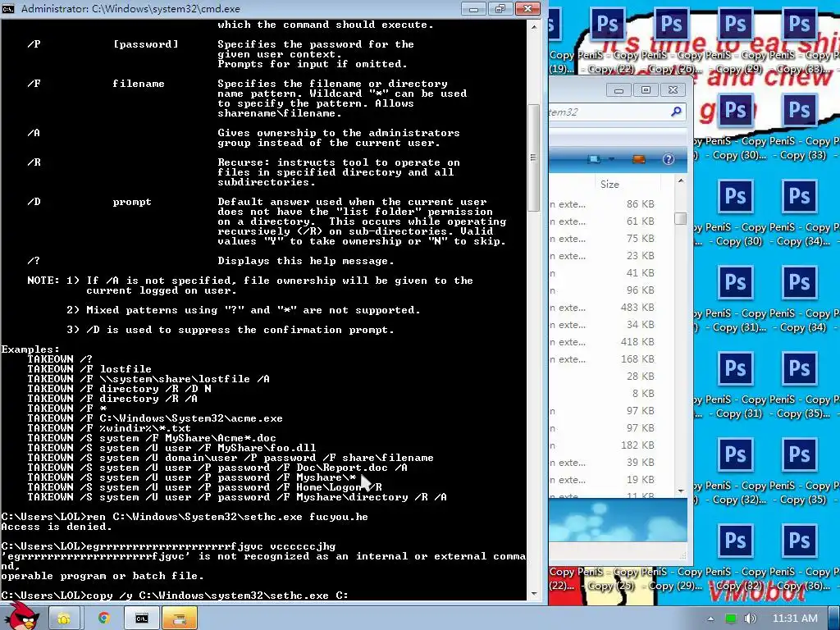The width and height of the screenshot is (840, 630).
Task: Select the Ps icon with truncated label "Copy (31)..."
Action: coord(735,282)
